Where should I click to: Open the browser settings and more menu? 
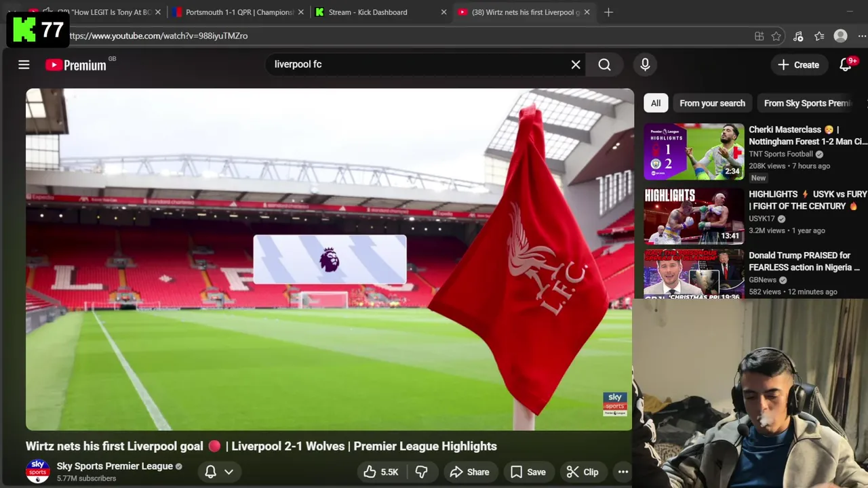click(861, 36)
